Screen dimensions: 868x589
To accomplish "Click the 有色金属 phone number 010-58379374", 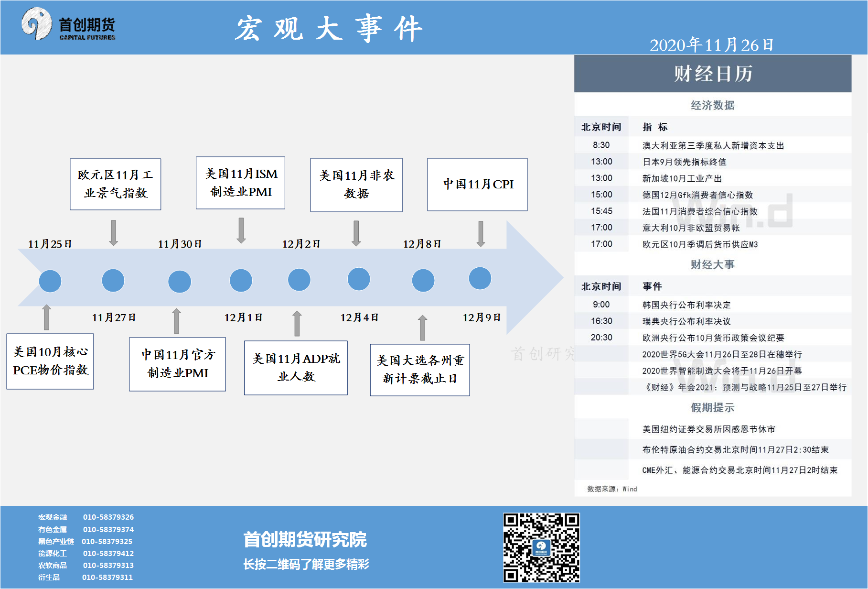I will point(108,529).
